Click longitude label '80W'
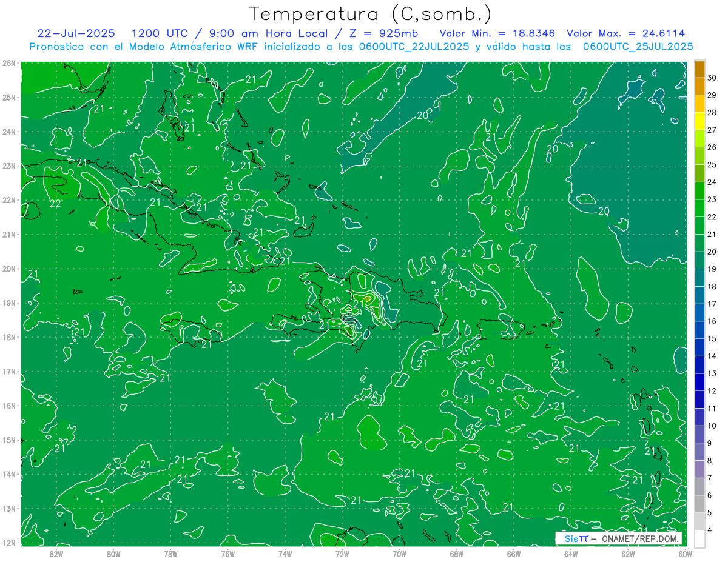Viewport: 728px width, 562px height. pyautogui.click(x=113, y=554)
